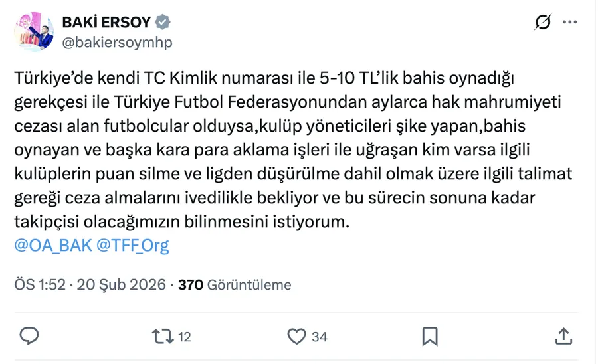Repost this tweet via retweet icon

point(160,336)
